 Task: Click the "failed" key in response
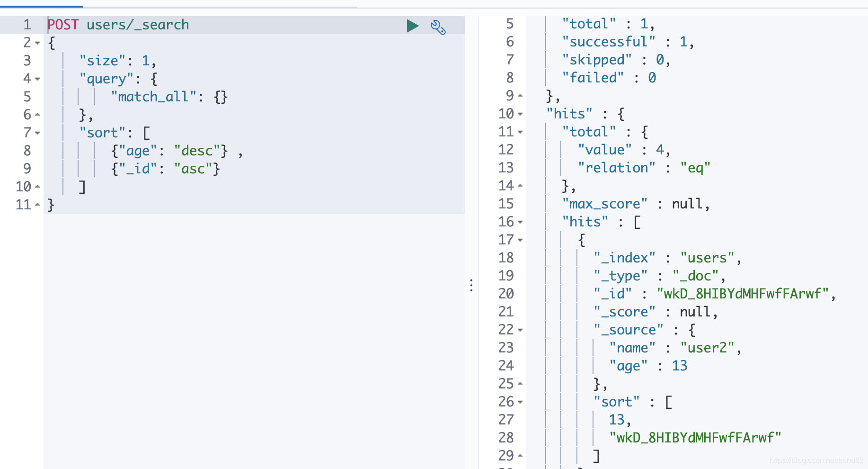coord(593,78)
